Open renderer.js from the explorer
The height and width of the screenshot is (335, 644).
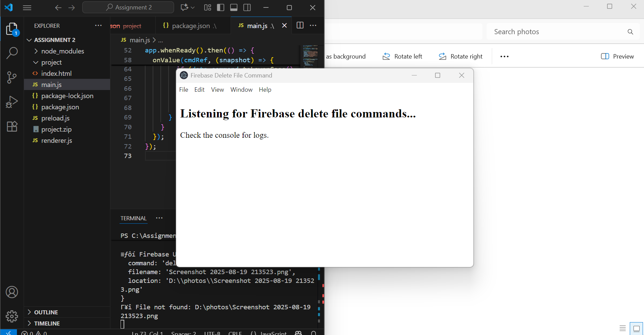(57, 140)
